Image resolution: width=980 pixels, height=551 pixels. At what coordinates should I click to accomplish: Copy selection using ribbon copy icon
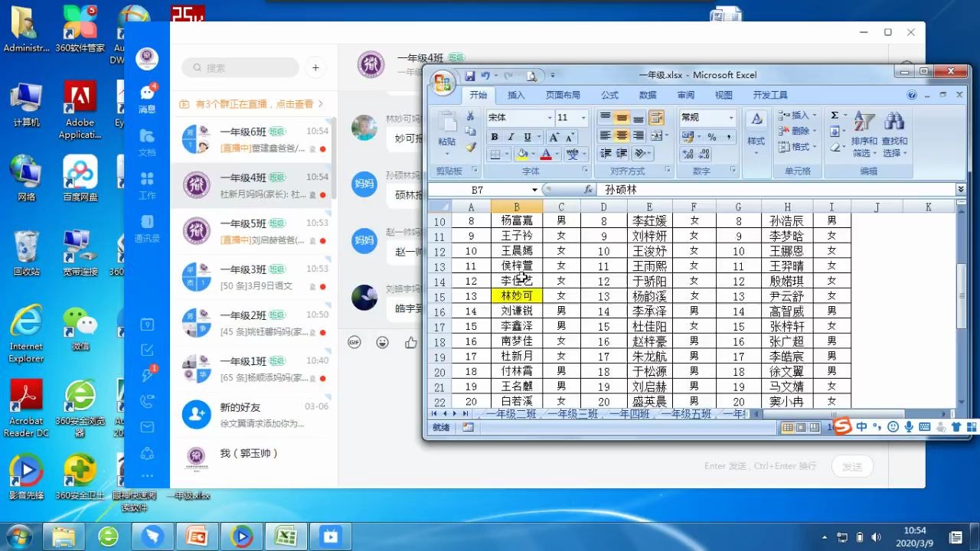tap(470, 132)
